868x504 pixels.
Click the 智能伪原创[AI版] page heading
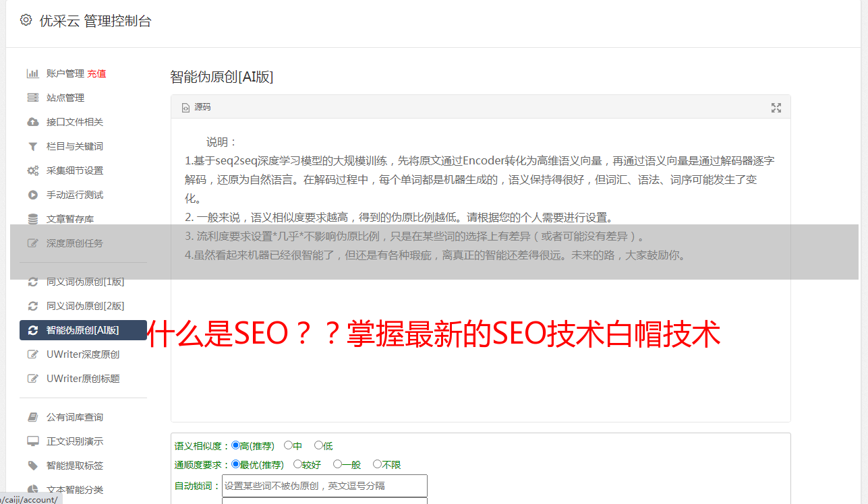coord(222,77)
